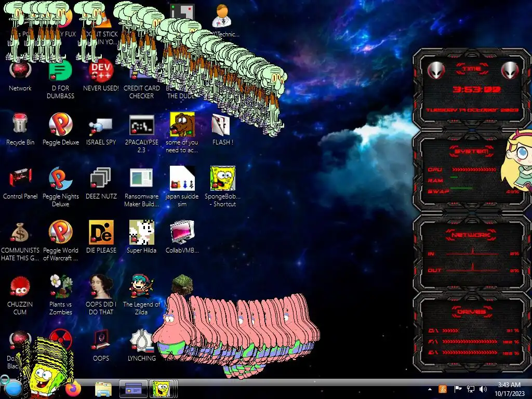
Task: Launch Peggle Deluxe
Action: point(61,129)
